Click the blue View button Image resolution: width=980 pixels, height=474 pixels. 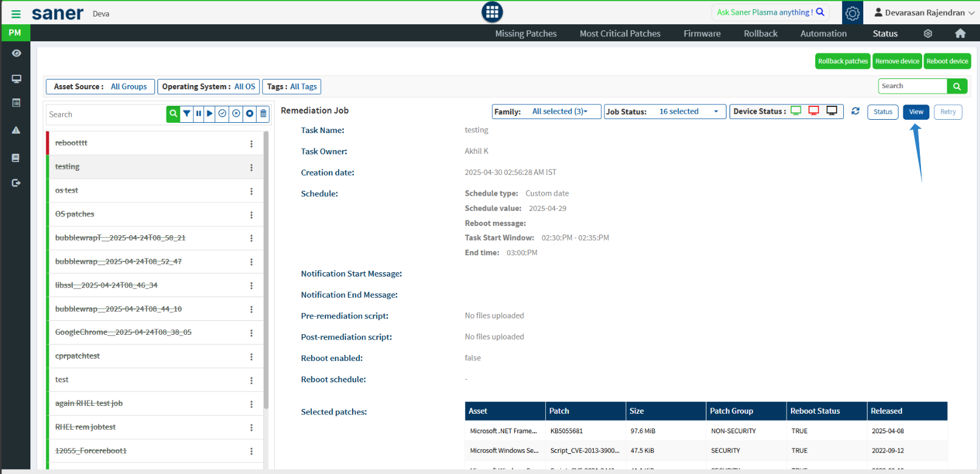916,112
